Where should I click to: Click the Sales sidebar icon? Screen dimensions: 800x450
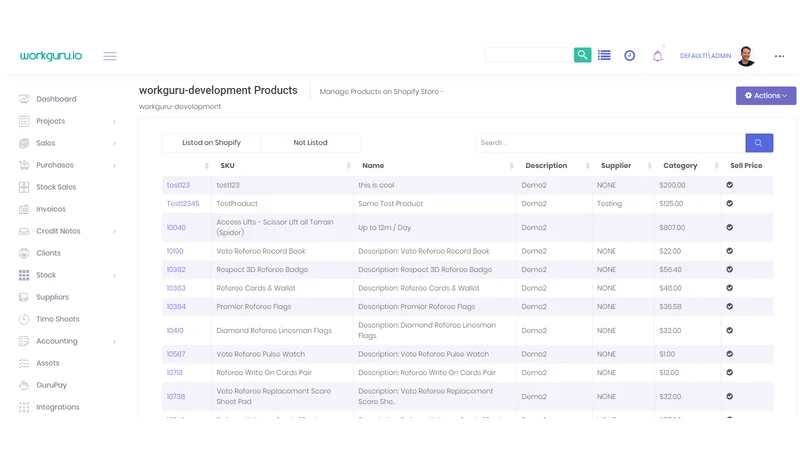(24, 143)
